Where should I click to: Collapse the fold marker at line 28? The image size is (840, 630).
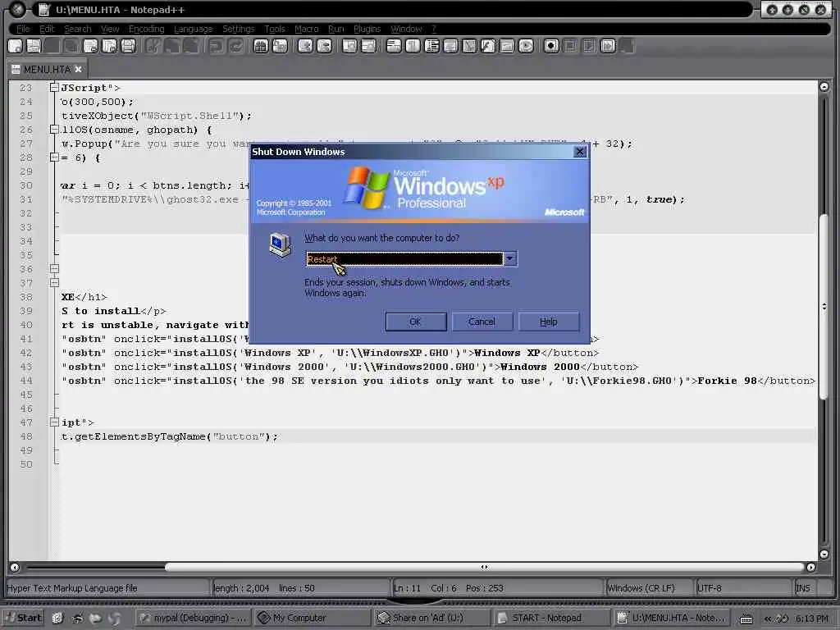point(54,157)
